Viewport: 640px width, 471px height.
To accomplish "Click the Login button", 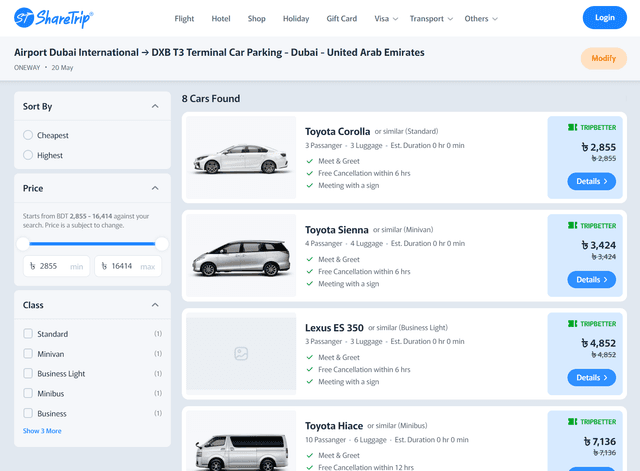I will (x=604, y=18).
